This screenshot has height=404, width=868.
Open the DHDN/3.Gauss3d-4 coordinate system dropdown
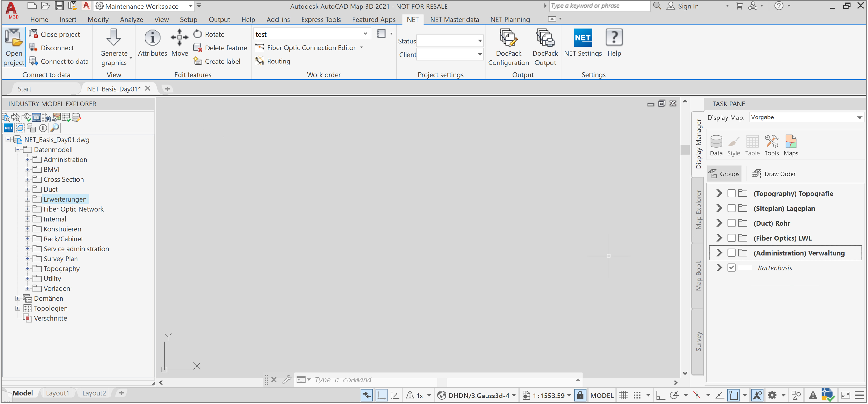(514, 395)
